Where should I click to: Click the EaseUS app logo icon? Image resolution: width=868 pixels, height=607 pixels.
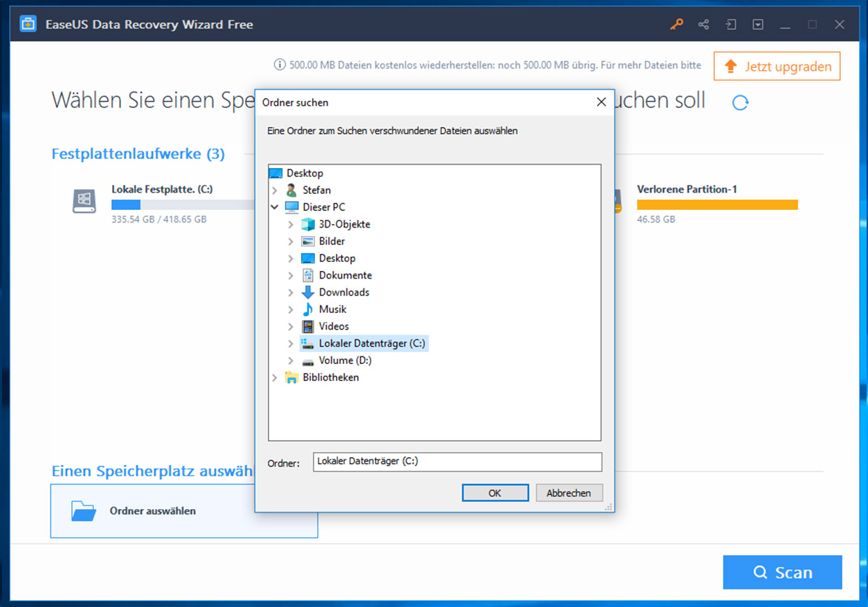coord(28,25)
